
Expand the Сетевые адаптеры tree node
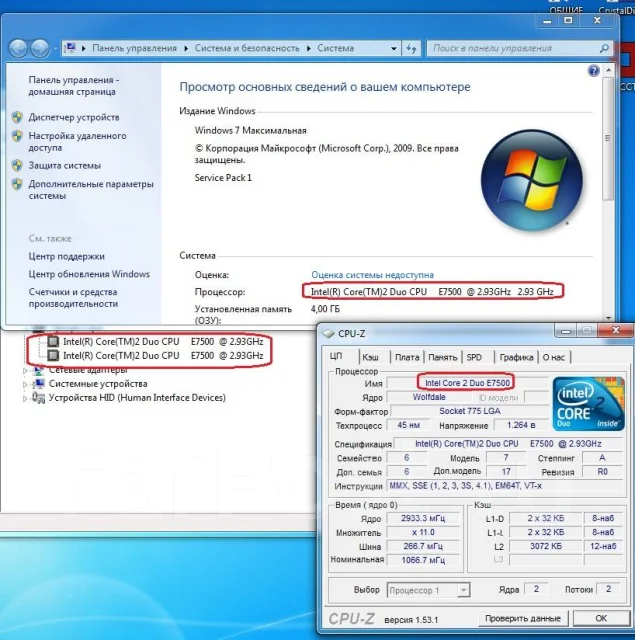pyautogui.click(x=25, y=370)
